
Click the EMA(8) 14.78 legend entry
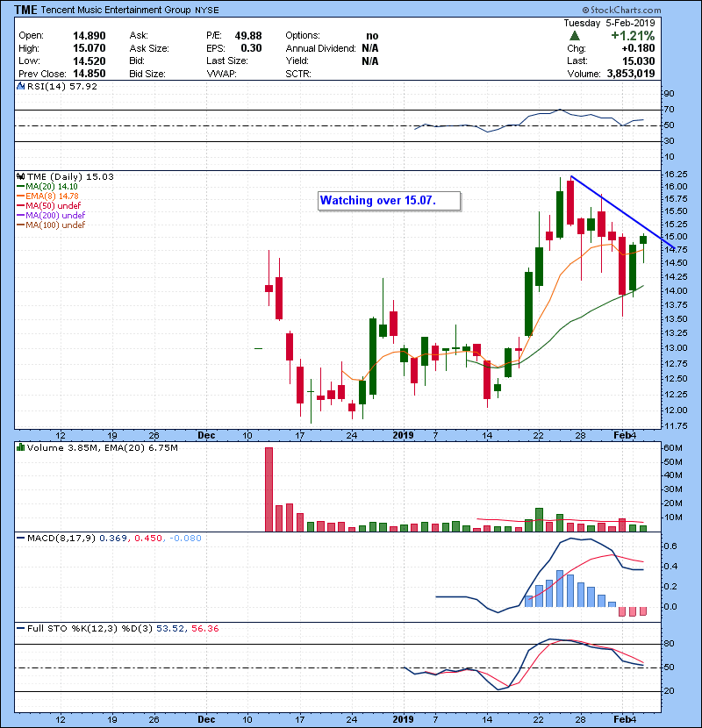point(48,196)
